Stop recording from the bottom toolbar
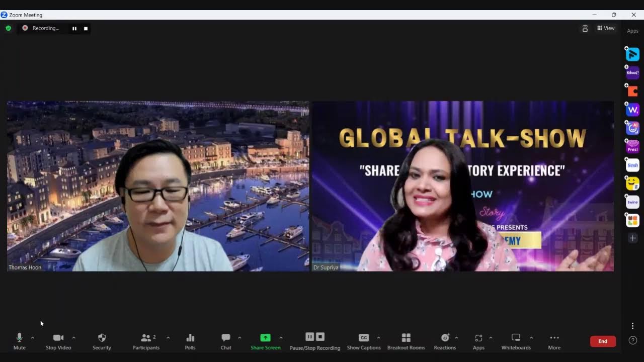This screenshot has width=644, height=362. tap(320, 337)
